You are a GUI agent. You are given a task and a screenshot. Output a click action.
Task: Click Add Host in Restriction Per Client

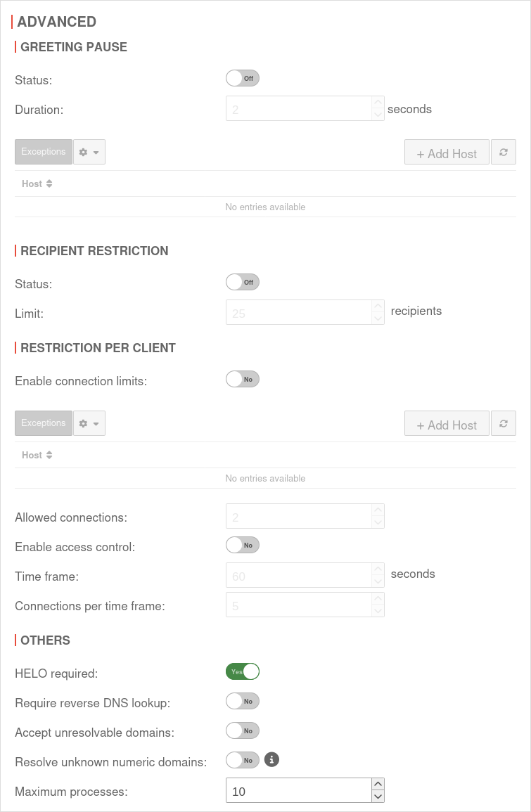[447, 425]
